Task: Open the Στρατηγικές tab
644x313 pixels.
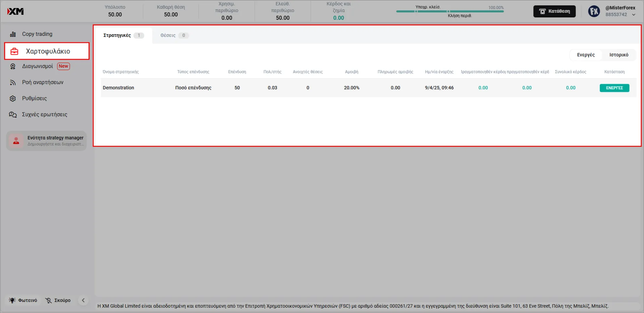Action: tap(123, 36)
